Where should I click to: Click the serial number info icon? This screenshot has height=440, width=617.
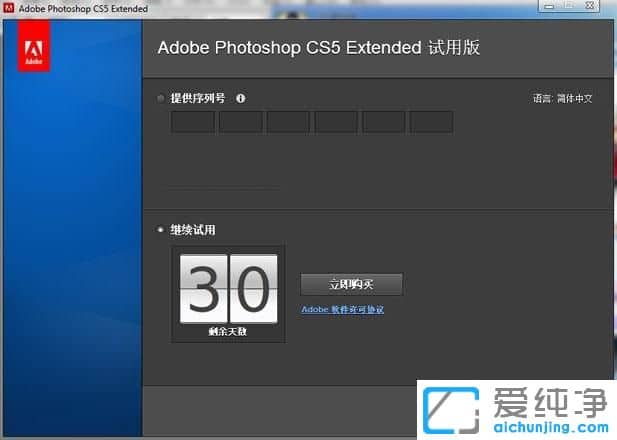click(240, 98)
